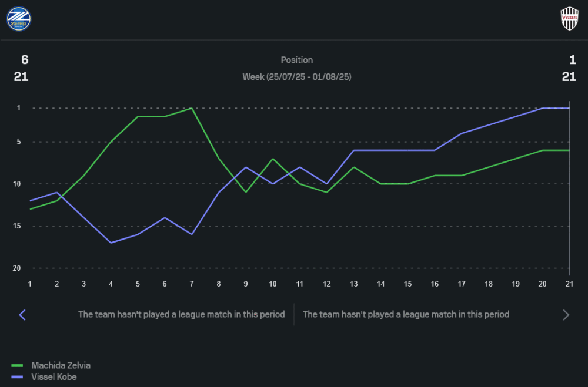588x387 pixels.
Task: Toggle the Machida Zelvia legend label
Action: click(x=61, y=365)
